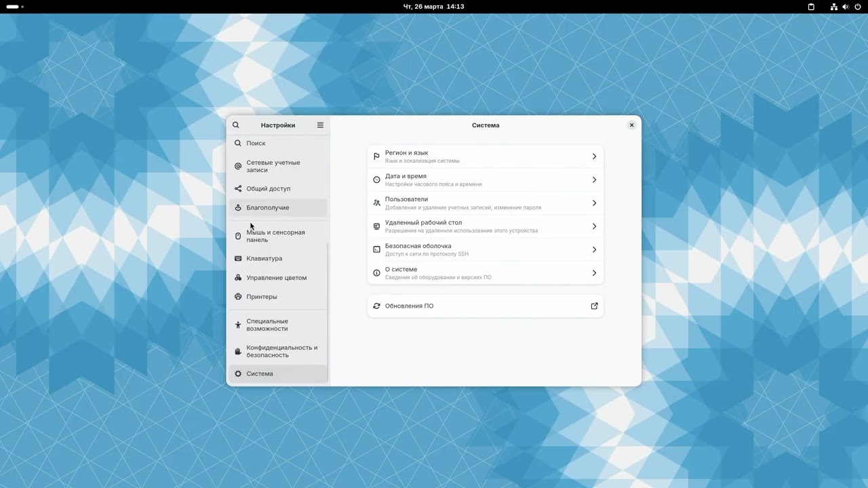Select Принтеры in the sidebar
The height and width of the screenshot is (488, 868).
tap(278, 296)
